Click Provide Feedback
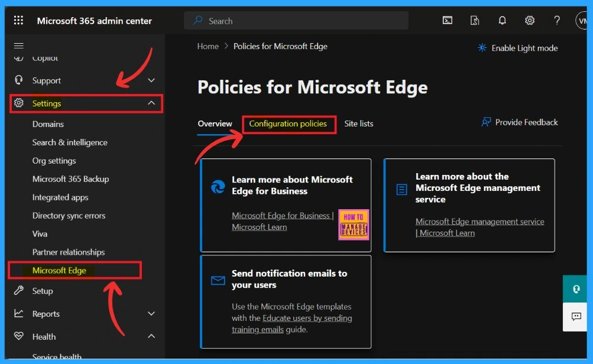The height and width of the screenshot is (364, 593). pyautogui.click(x=526, y=122)
